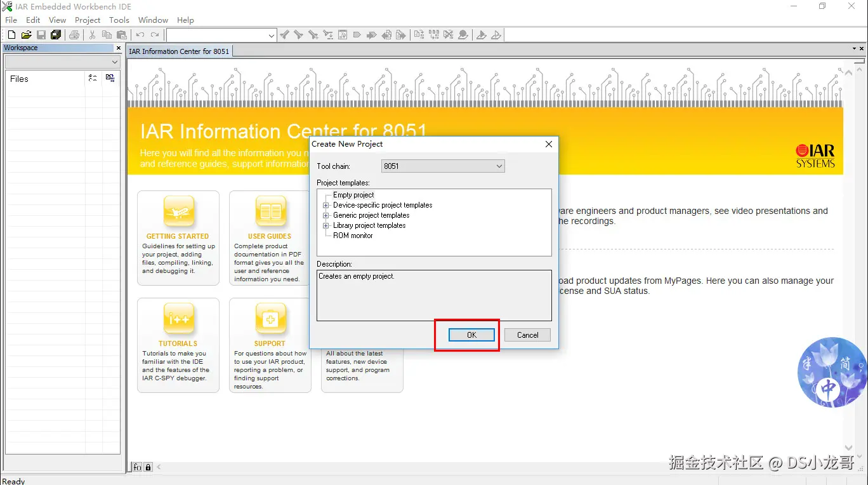Viewport: 868px width, 485px height.
Task: Click the Save All toolbar icon
Action: 55,35
